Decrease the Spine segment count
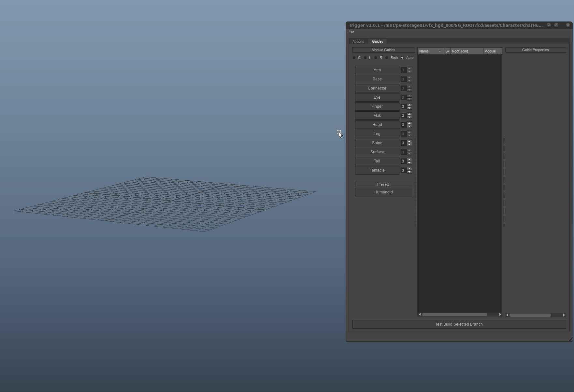This screenshot has width=574, height=392. click(409, 145)
